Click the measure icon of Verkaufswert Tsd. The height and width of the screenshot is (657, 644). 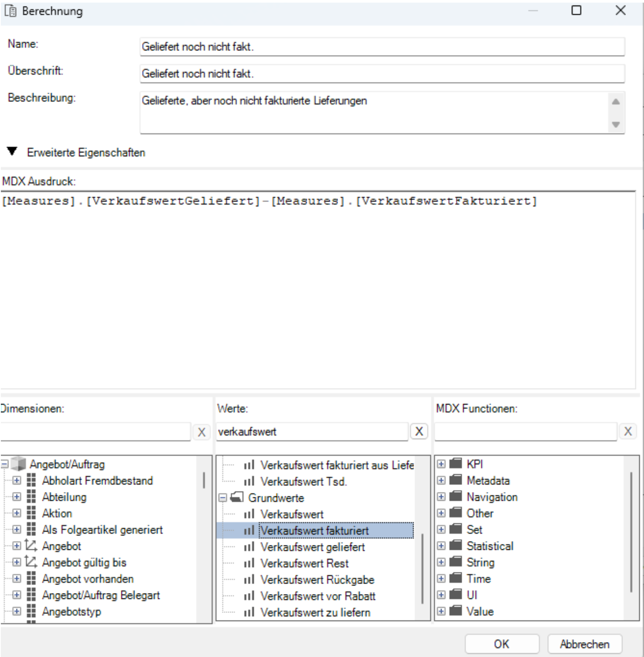249,481
